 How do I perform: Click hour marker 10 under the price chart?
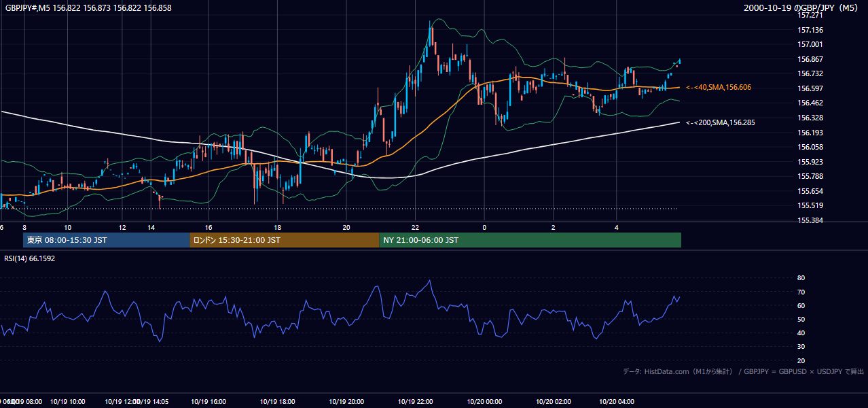pyautogui.click(x=67, y=227)
